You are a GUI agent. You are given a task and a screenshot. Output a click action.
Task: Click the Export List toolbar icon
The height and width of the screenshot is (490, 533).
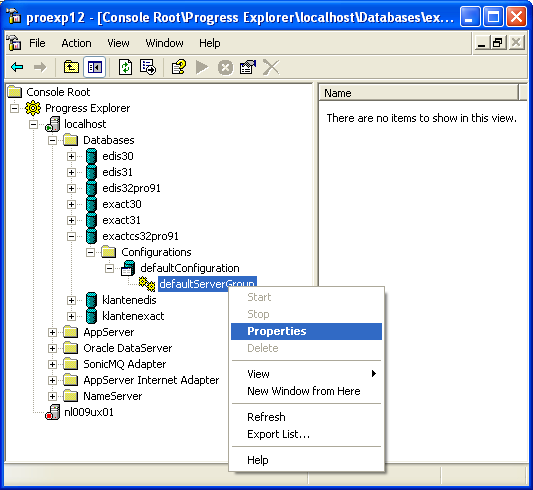[x=148, y=67]
